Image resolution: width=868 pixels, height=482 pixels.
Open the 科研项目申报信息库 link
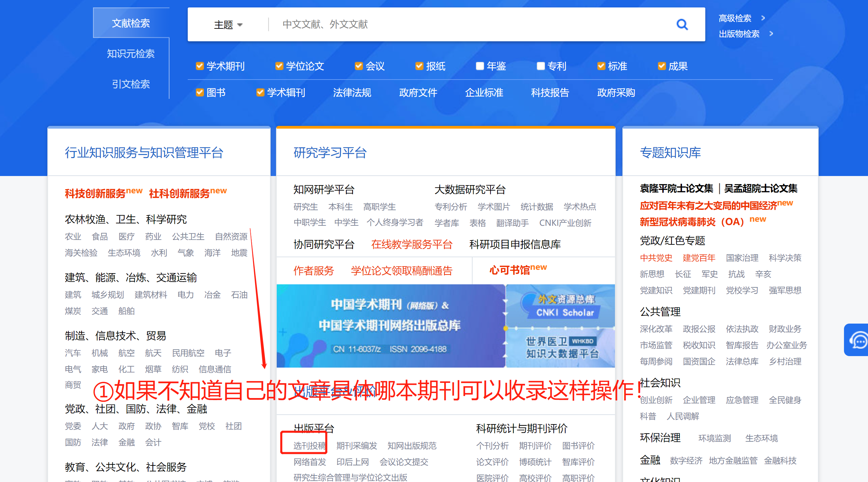click(x=515, y=244)
